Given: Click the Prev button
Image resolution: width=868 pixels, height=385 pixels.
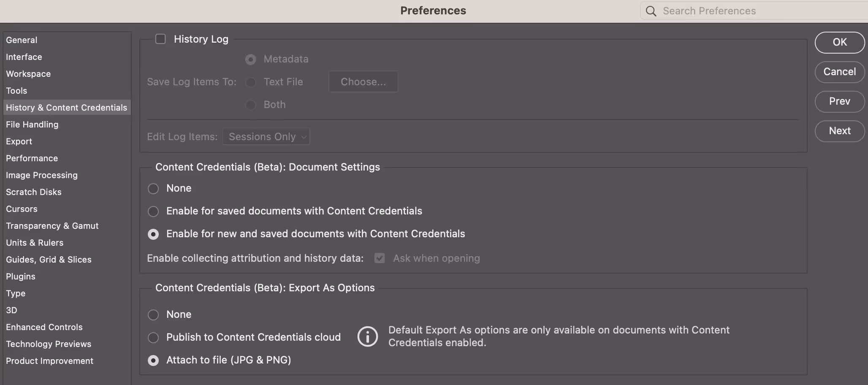Looking at the screenshot, I should pyautogui.click(x=839, y=101).
